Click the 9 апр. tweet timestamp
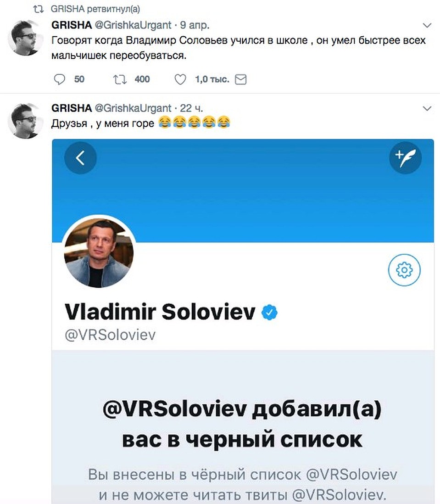 pyautogui.click(x=195, y=25)
